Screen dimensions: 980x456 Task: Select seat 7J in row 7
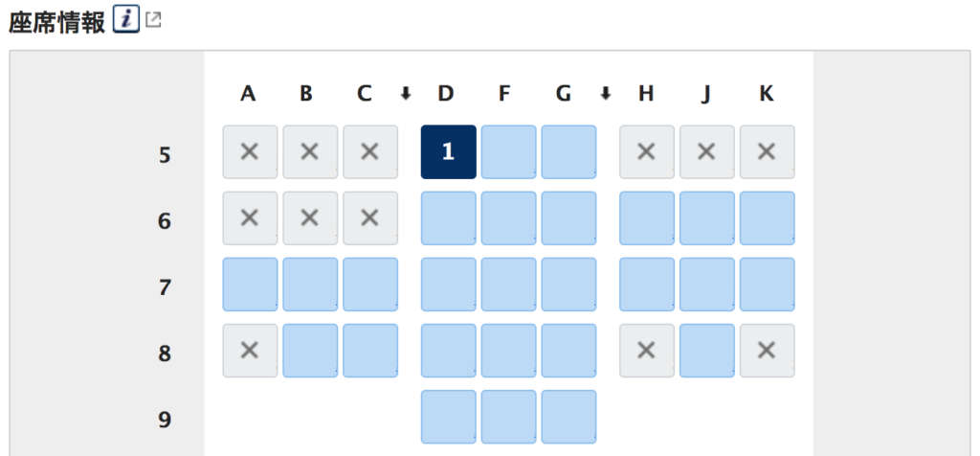pos(707,285)
